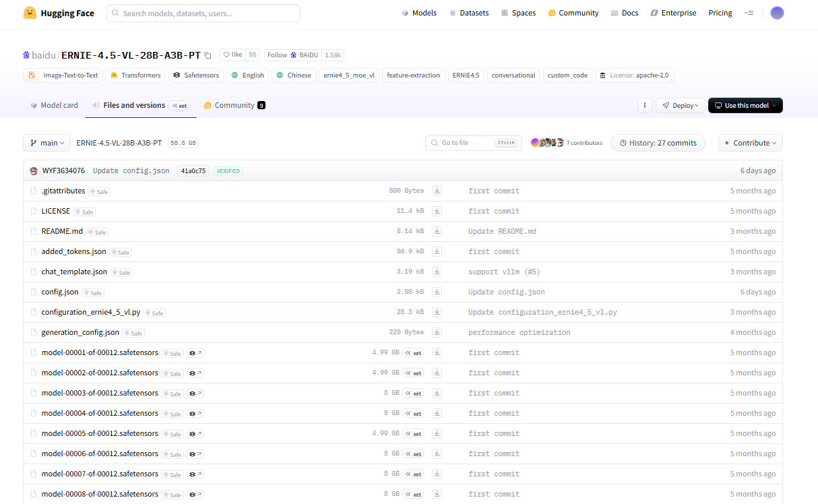This screenshot has width=818, height=504.
Task: View History: 27 commits
Action: (658, 143)
